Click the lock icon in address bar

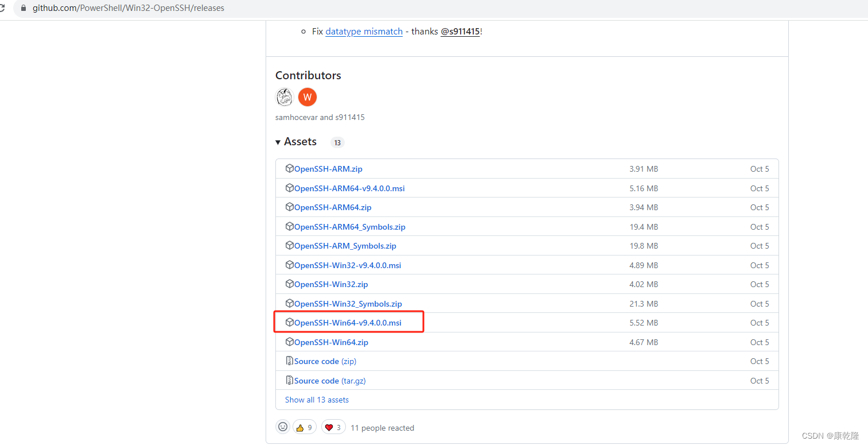tap(23, 8)
